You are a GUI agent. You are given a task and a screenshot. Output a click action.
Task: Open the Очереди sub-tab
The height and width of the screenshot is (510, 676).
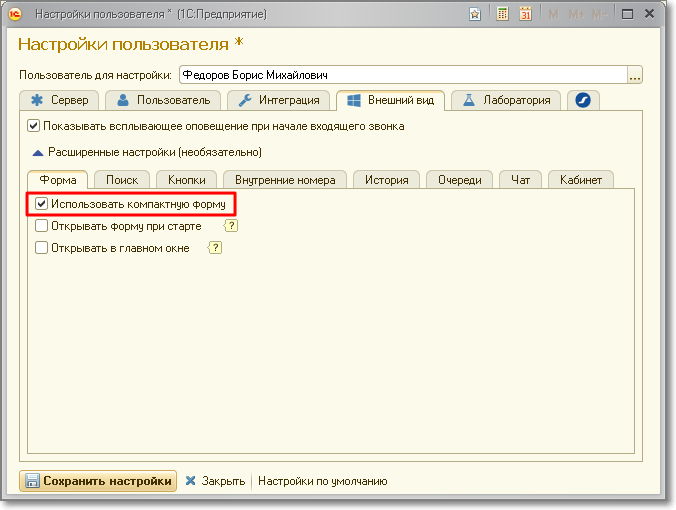tap(460, 180)
